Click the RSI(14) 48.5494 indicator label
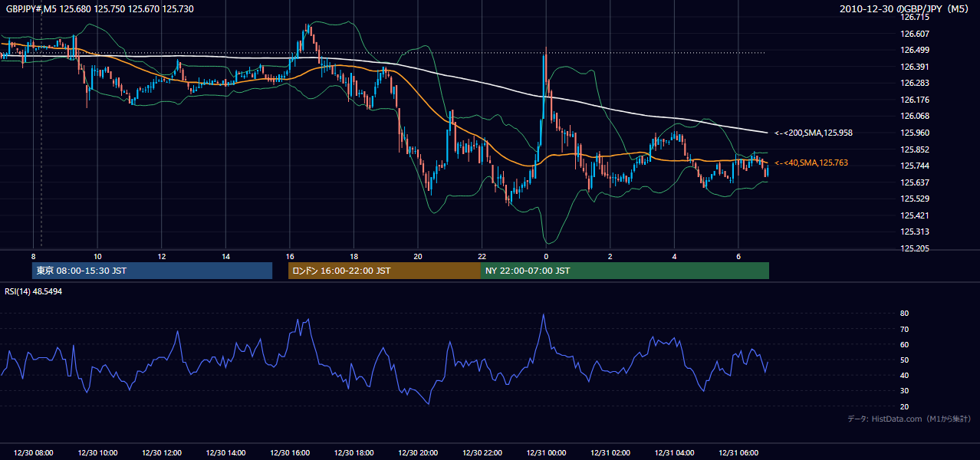Viewport: 980px width, 460px height. click(x=33, y=291)
